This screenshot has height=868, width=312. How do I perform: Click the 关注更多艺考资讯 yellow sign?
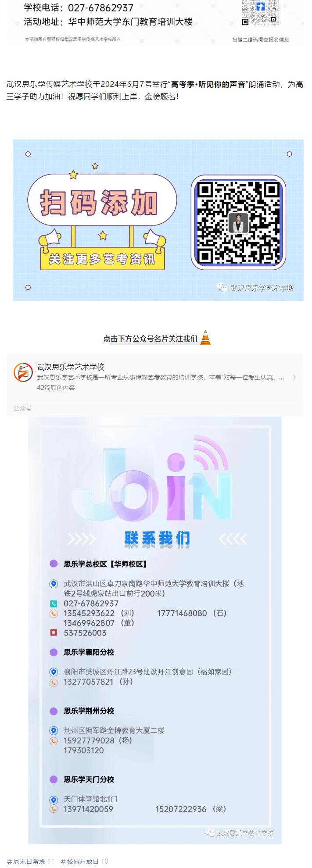102,259
